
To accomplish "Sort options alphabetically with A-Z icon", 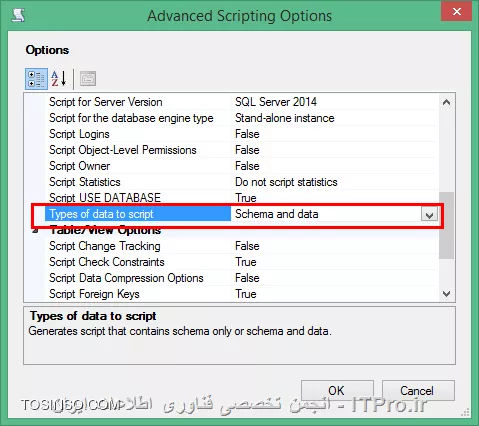I will 59,79.
